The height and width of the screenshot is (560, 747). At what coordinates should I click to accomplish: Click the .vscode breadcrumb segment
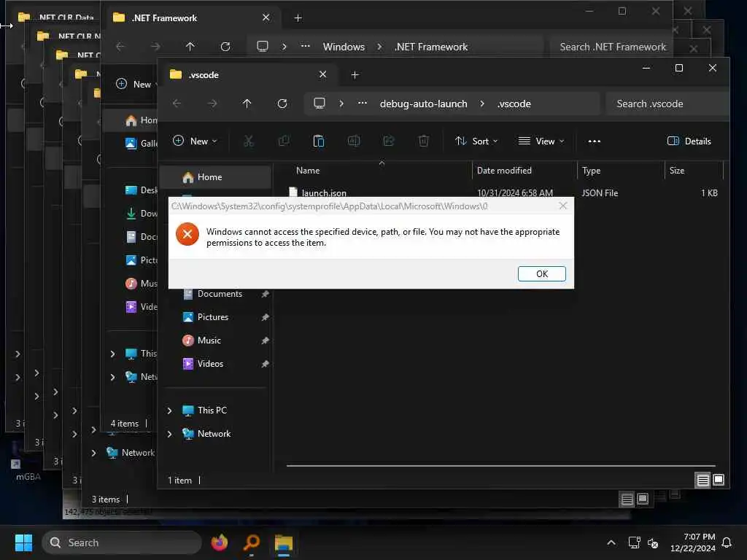coord(514,104)
